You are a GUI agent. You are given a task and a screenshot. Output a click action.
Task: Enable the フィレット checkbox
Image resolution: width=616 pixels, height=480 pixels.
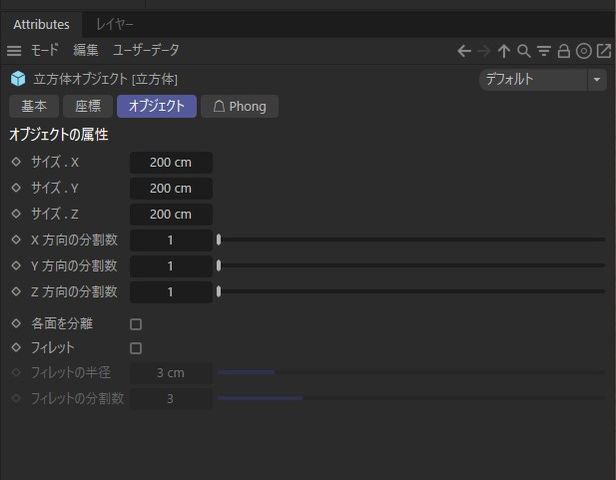pyautogui.click(x=136, y=348)
